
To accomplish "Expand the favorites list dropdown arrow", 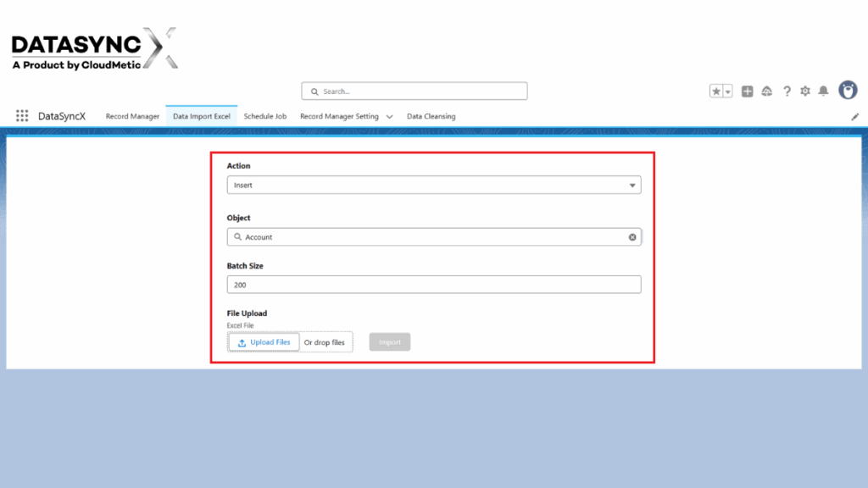I will coord(726,91).
